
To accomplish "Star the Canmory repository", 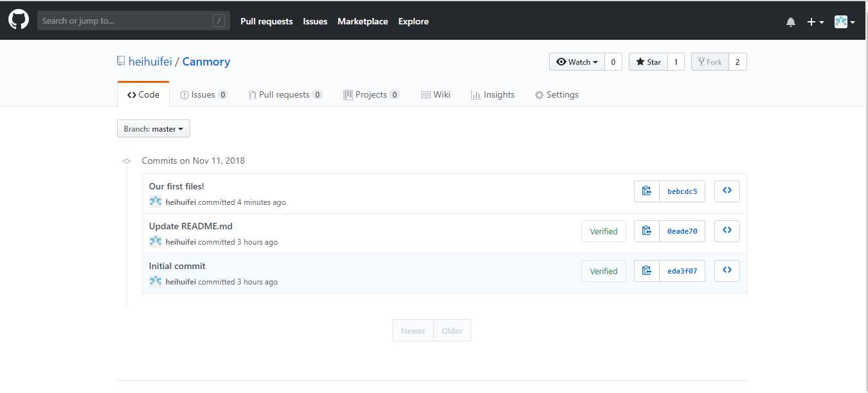I will (x=648, y=62).
